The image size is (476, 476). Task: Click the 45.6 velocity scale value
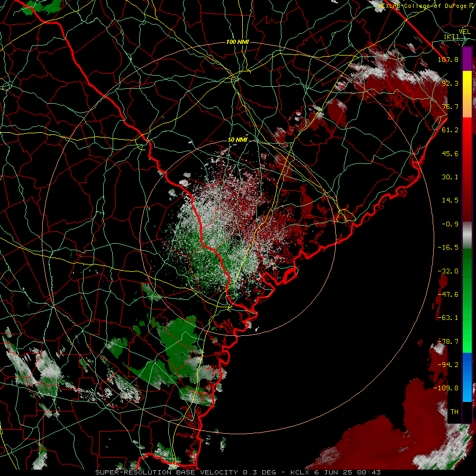pos(450,153)
